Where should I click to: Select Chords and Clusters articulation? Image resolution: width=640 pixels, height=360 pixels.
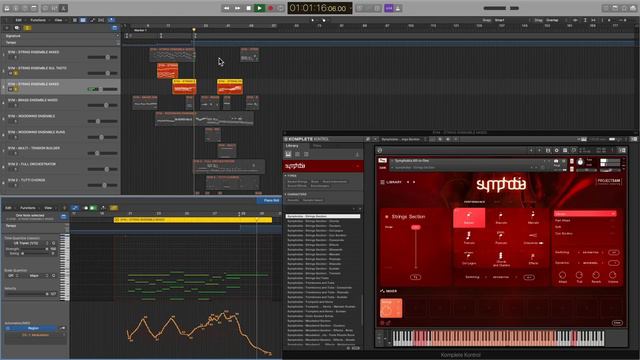tap(501, 259)
